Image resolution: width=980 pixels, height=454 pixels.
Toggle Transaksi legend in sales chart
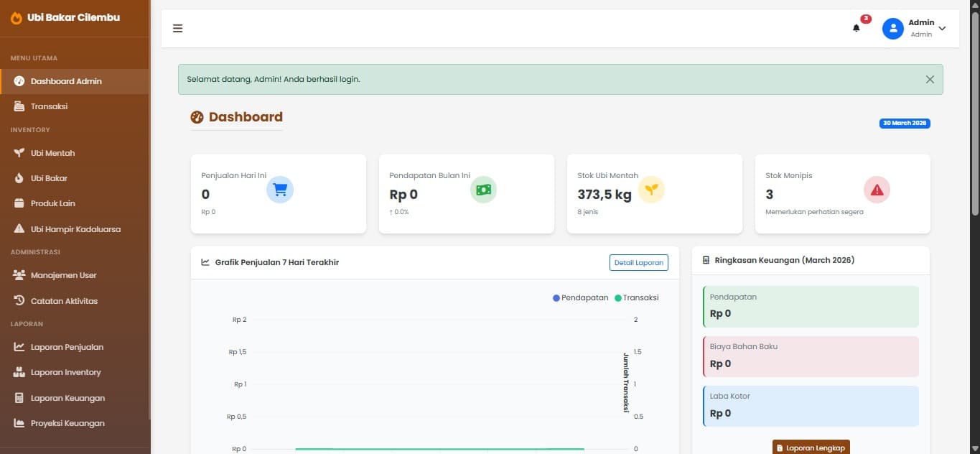(636, 297)
